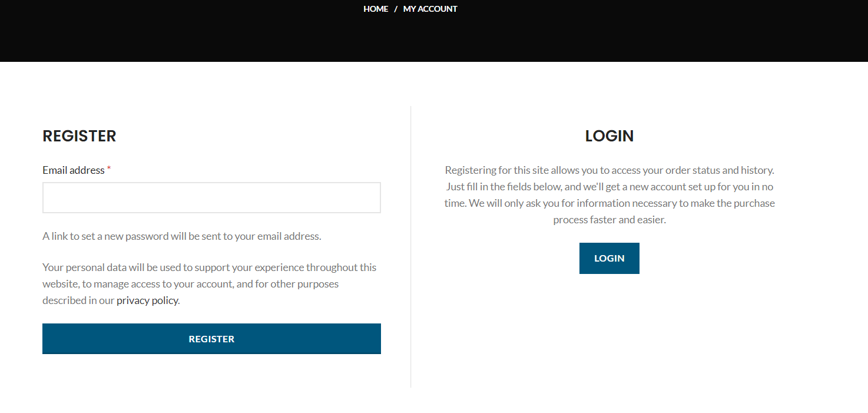Click the 'process faster and easier' line
868x413 pixels.
tap(609, 220)
